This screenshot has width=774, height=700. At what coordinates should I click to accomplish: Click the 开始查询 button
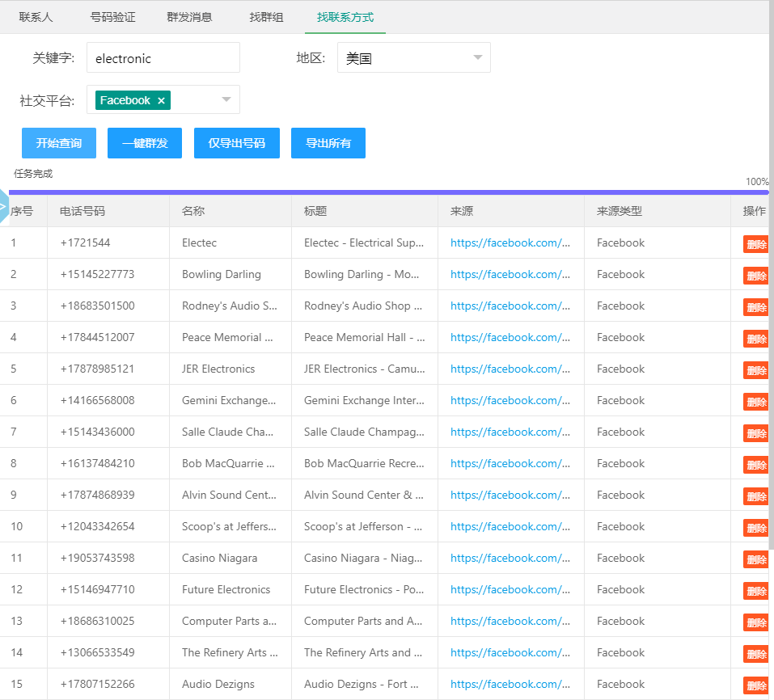pos(59,143)
